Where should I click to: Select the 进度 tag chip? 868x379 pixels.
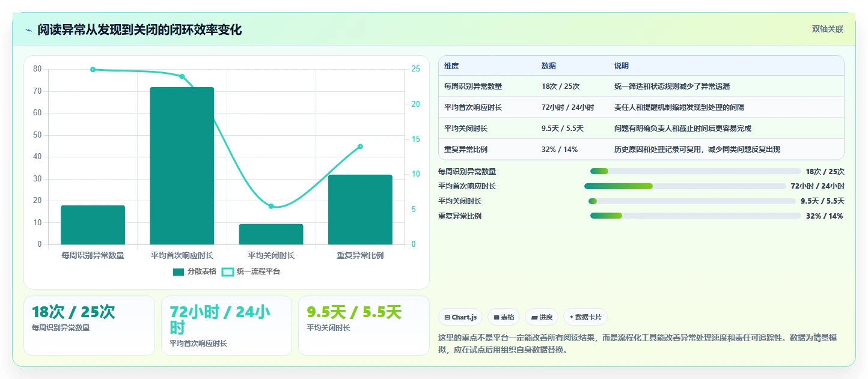tap(542, 317)
